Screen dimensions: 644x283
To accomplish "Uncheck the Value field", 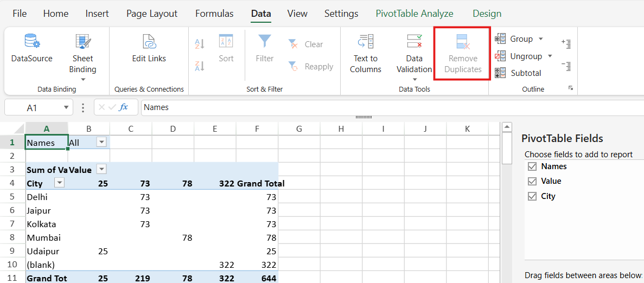I will pos(533,181).
